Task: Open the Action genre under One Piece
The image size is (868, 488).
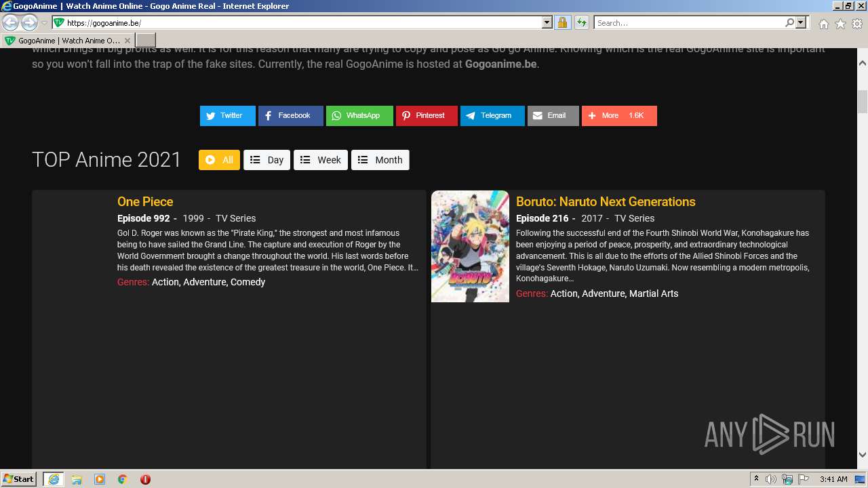Action: click(165, 282)
